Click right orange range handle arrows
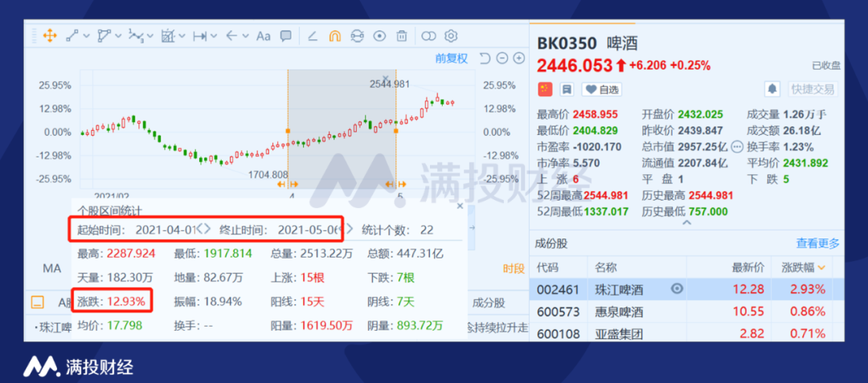The height and width of the screenshot is (383, 868). click(396, 184)
